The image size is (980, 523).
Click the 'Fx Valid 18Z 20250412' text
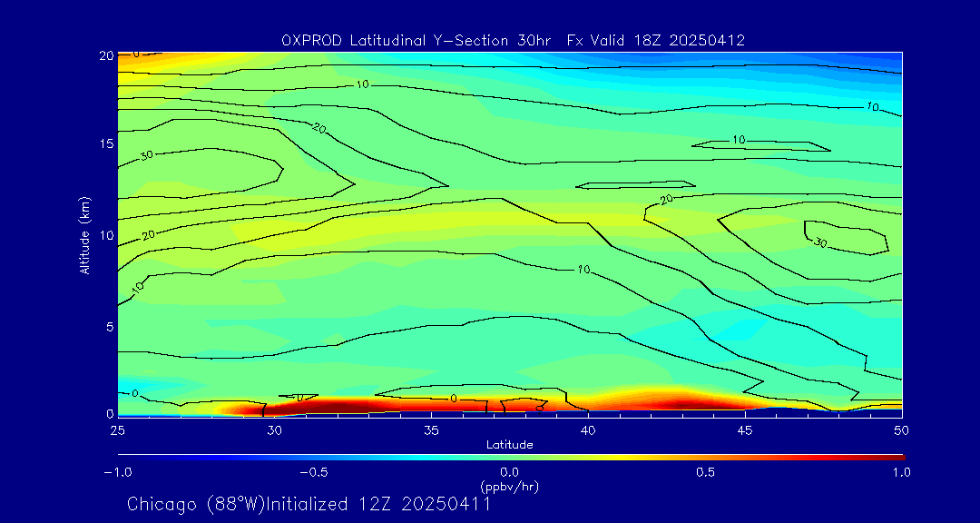(656, 41)
